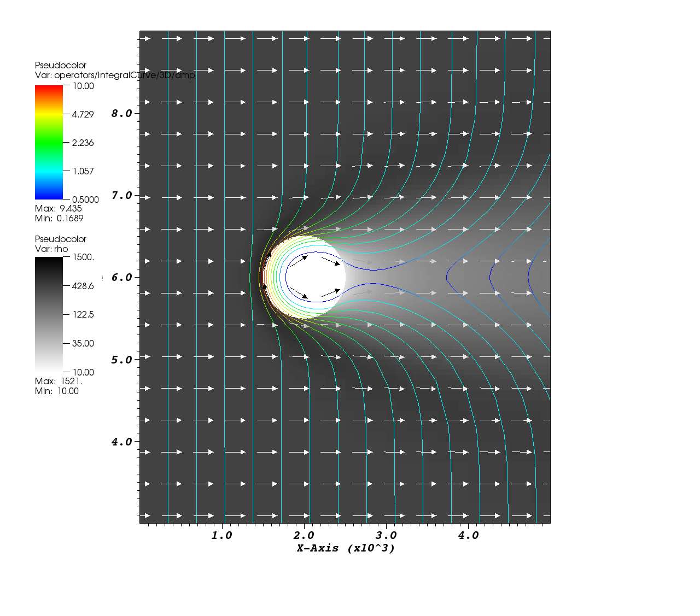The height and width of the screenshot is (616, 700).
Task: Click the 1.0 label on the horizontal axis
Action: pyautogui.click(x=221, y=535)
